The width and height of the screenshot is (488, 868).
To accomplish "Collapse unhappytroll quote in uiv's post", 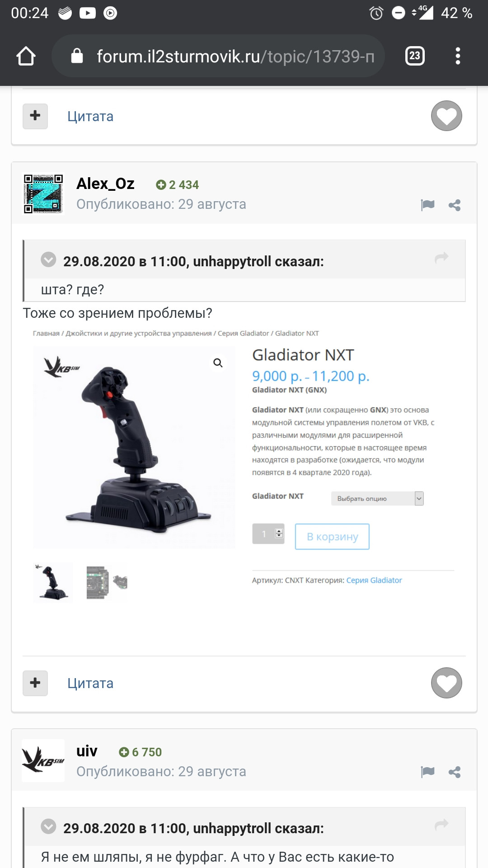I will (48, 826).
